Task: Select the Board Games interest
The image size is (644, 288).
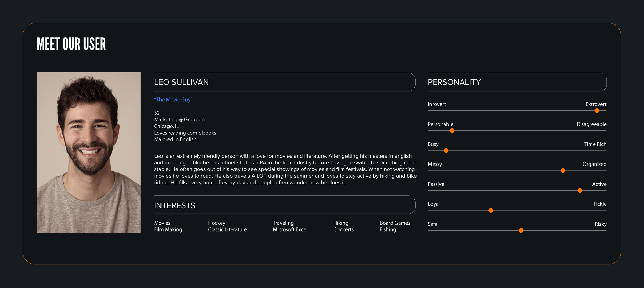Action: point(395,223)
